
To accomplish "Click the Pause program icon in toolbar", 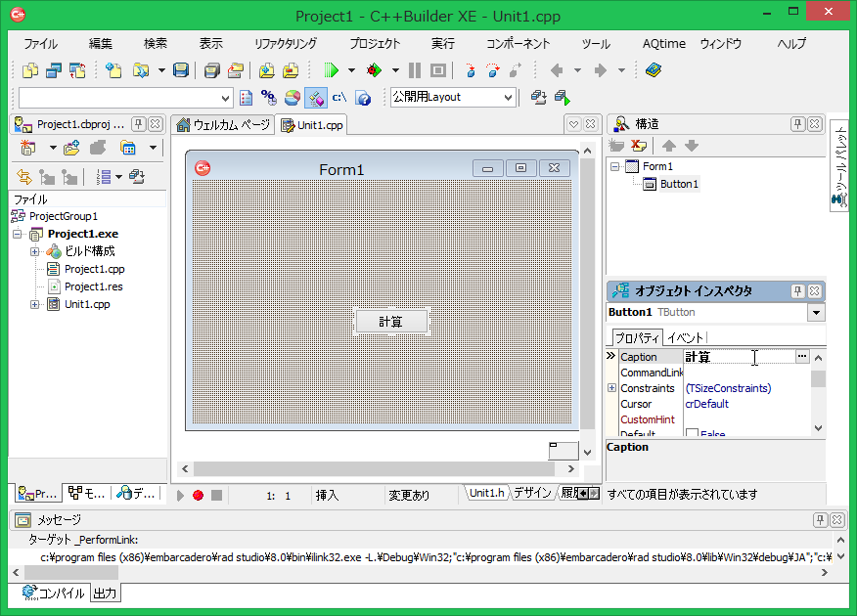I will 415,70.
